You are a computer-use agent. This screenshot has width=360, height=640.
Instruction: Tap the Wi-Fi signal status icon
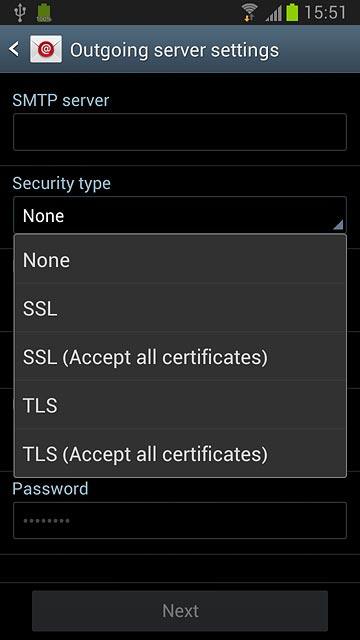click(x=251, y=13)
